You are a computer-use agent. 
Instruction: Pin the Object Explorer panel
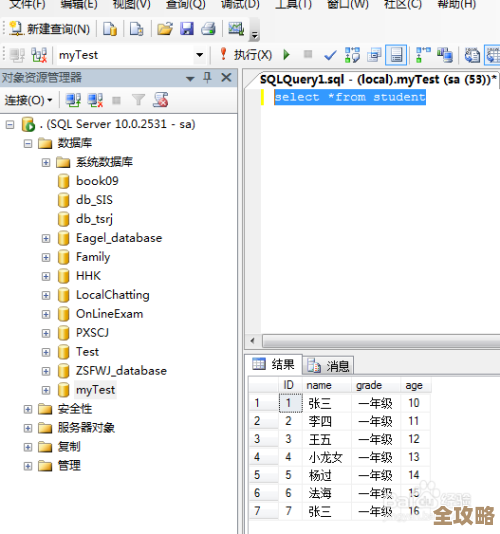(x=207, y=78)
